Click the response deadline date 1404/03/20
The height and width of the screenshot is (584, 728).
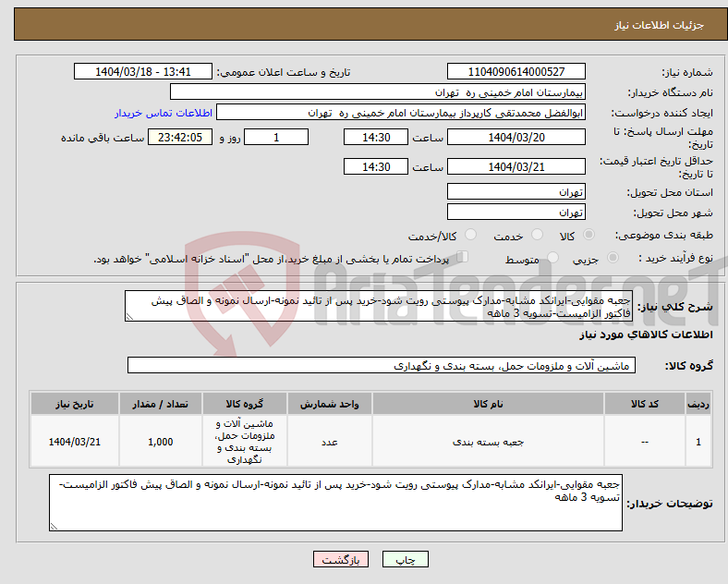[516, 137]
